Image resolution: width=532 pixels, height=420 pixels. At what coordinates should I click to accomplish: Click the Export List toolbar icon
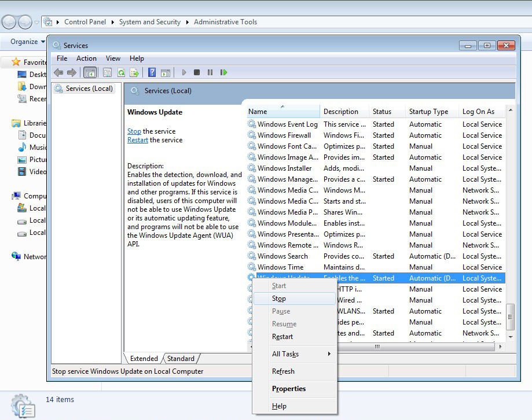[134, 72]
